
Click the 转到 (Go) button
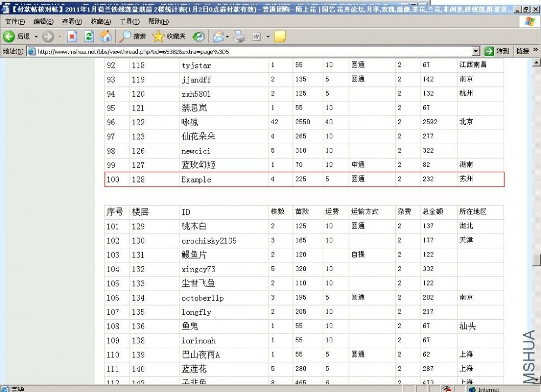(x=497, y=51)
